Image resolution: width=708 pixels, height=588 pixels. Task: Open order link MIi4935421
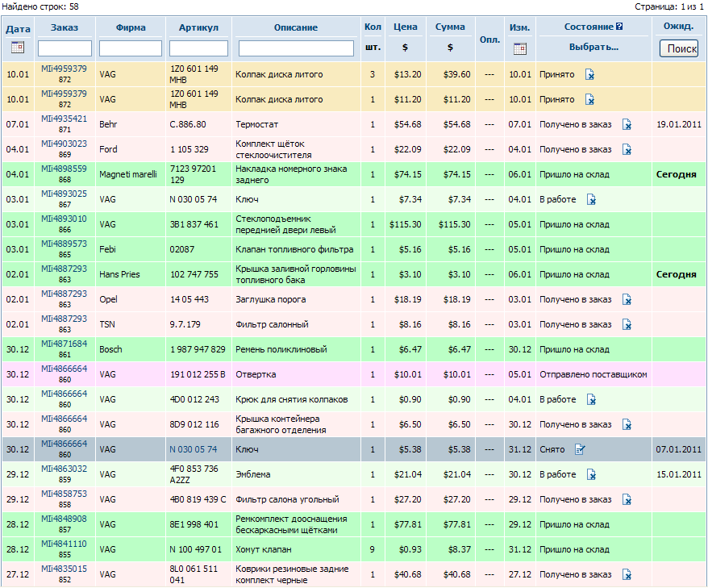[64, 119]
